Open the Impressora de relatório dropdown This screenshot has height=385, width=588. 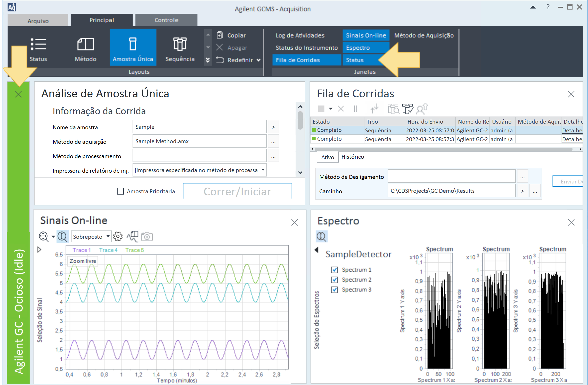click(199, 170)
